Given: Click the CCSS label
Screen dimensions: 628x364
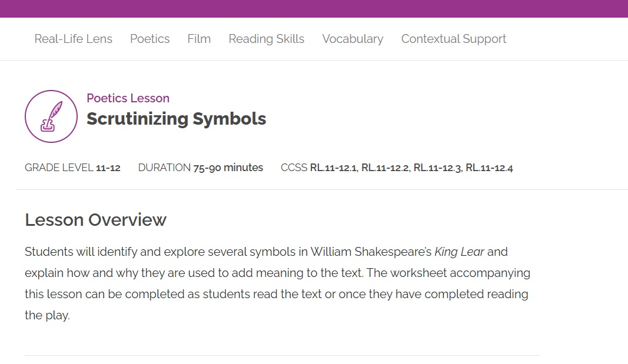Looking at the screenshot, I should tap(294, 168).
